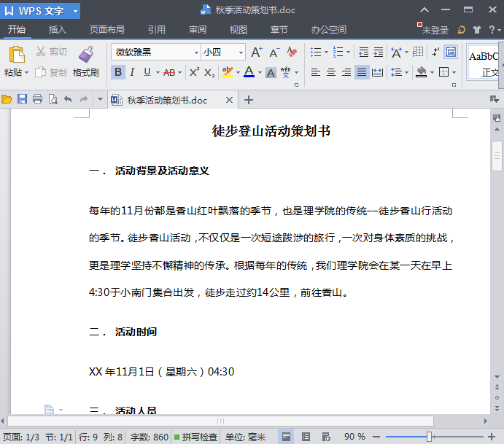Zoom in with the plus button

point(491,437)
